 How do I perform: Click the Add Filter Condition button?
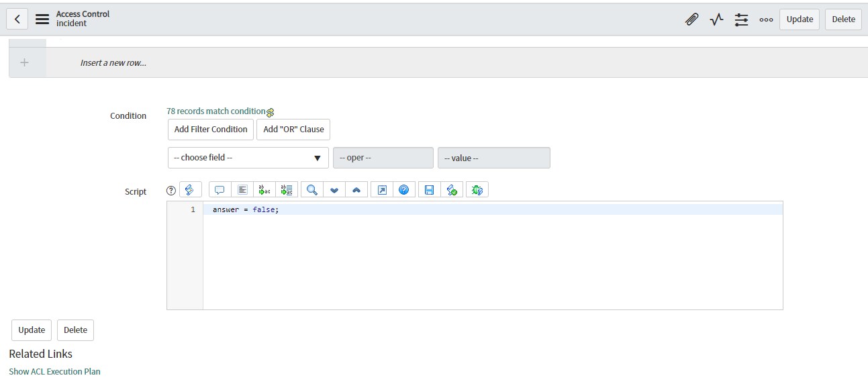(211, 130)
